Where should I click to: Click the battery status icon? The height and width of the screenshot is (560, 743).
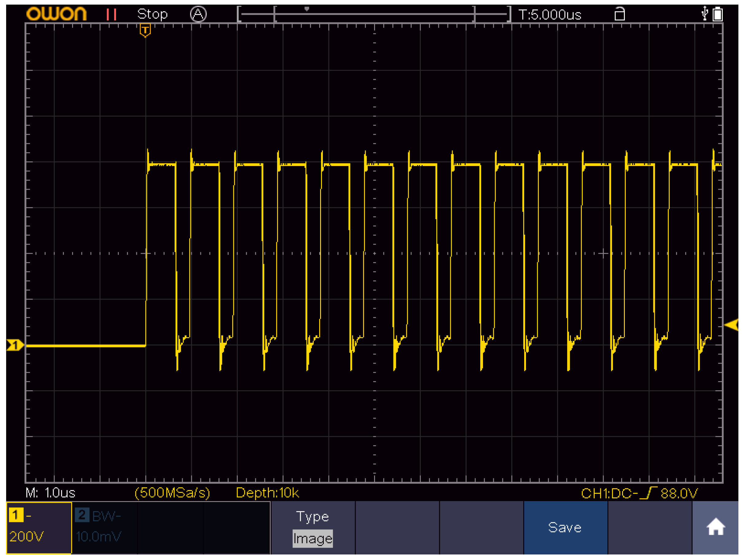pos(718,14)
